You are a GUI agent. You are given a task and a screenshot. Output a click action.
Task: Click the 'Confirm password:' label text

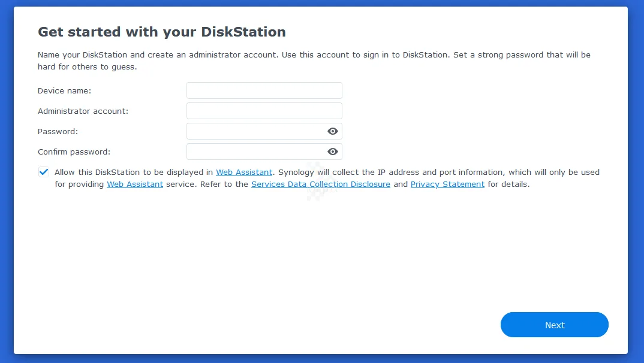(74, 152)
